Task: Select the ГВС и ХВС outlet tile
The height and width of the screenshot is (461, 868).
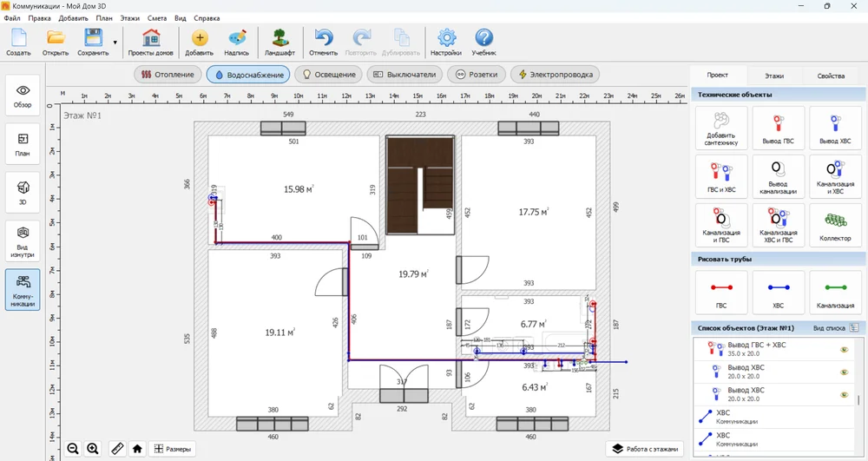Action: tap(721, 176)
